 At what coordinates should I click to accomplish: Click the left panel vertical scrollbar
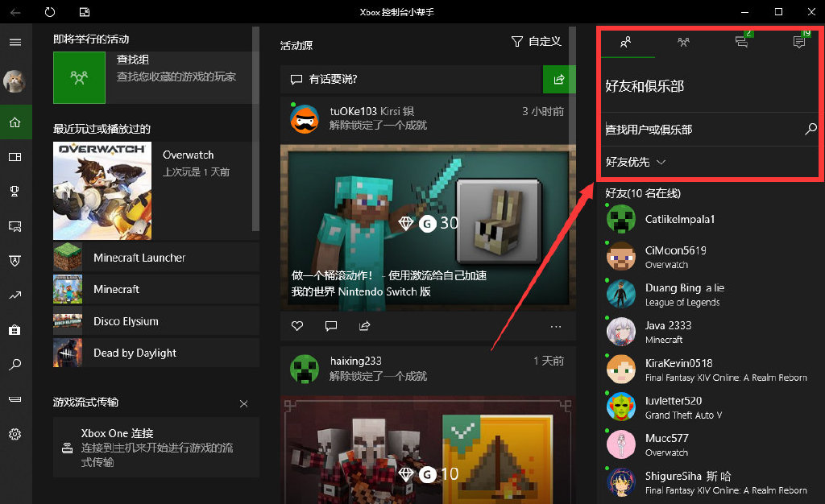255,130
